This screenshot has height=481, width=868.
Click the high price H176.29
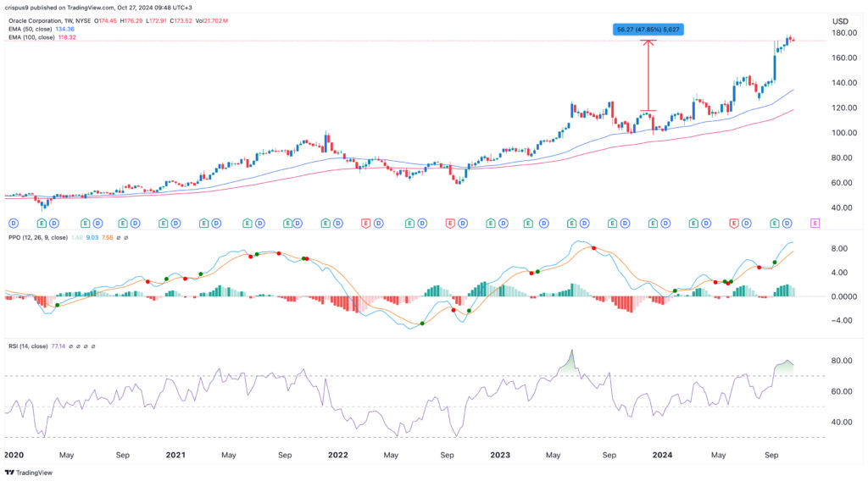131,21
